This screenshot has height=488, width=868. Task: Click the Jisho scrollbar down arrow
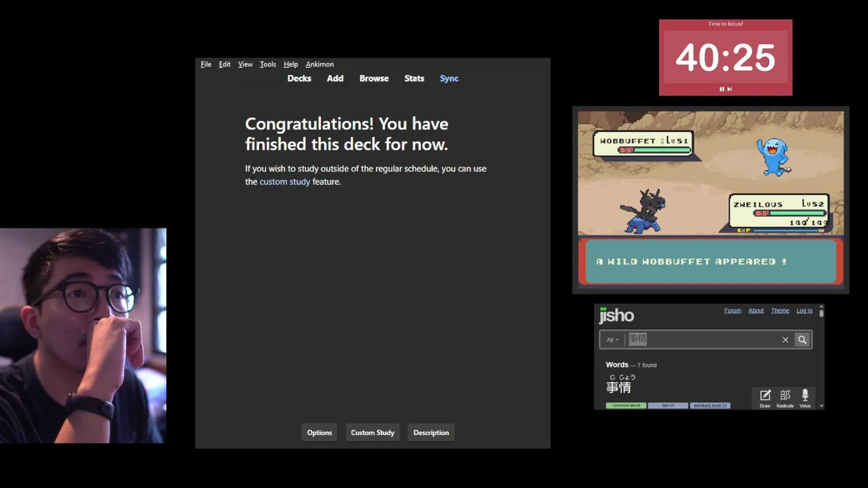pyautogui.click(x=821, y=406)
